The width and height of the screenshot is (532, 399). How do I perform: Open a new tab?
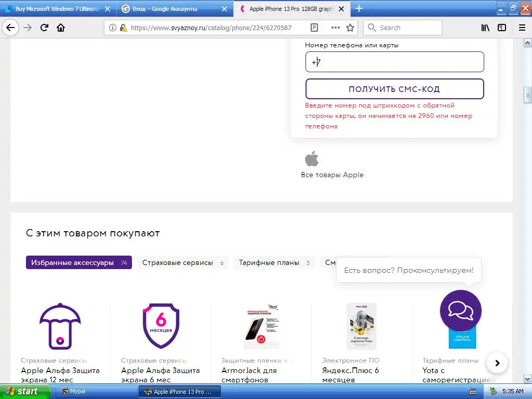coord(359,8)
